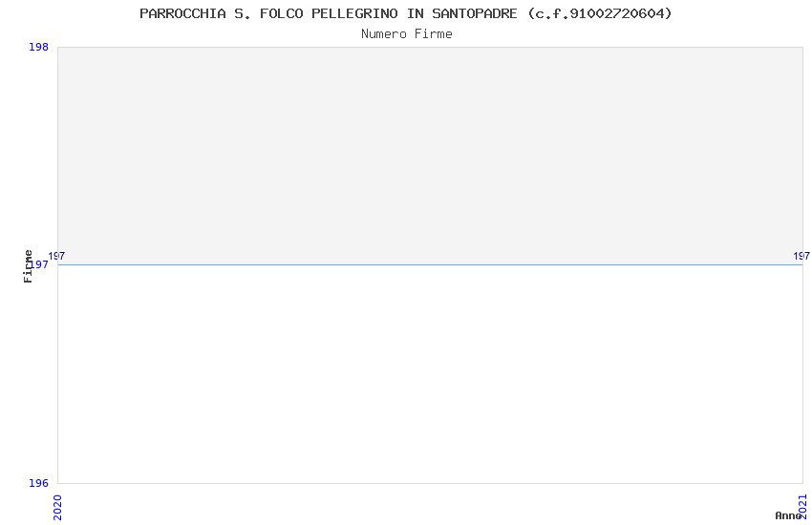The height and width of the screenshot is (525, 812).
Task: Click the 2021 x-axis year label
Action: click(x=803, y=506)
